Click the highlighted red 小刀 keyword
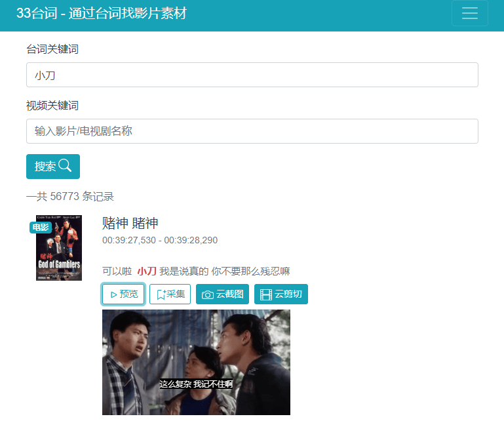 point(147,271)
